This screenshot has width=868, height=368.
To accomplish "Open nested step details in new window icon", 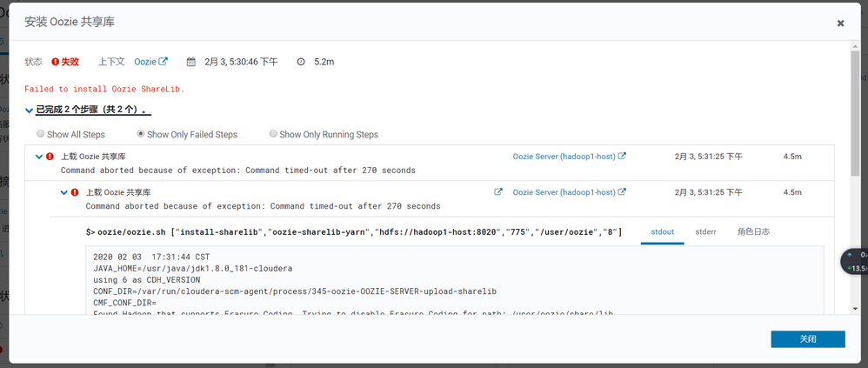I will coord(498,192).
